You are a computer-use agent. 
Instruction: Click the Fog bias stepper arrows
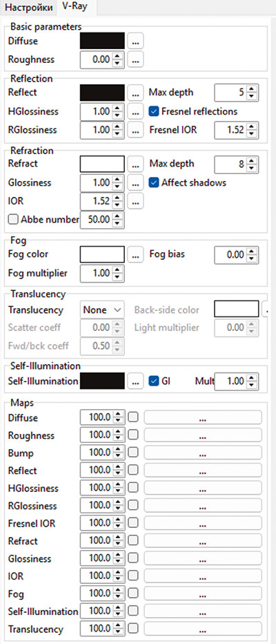click(252, 255)
